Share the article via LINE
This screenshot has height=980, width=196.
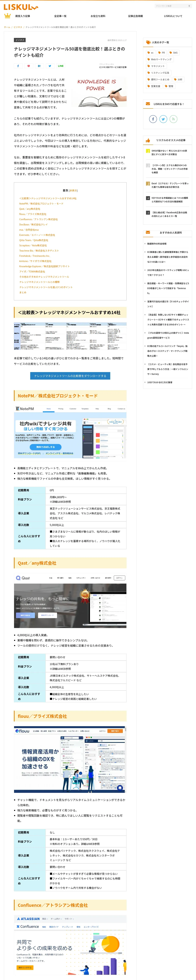pos(60,66)
